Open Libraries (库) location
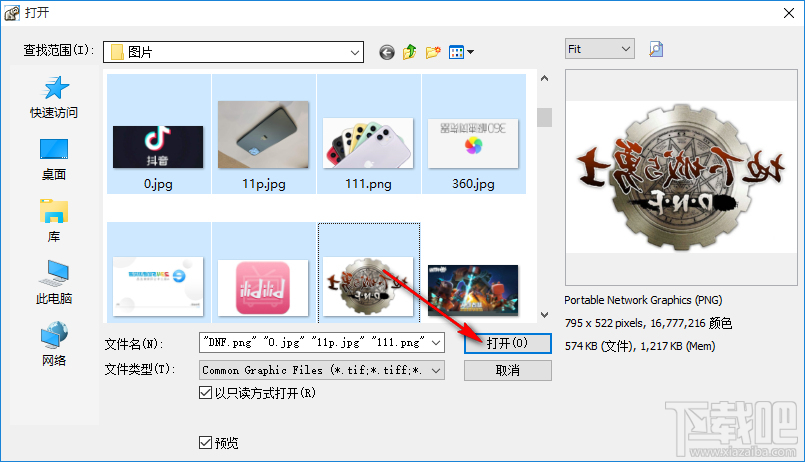This screenshot has width=805, height=462. pyautogui.click(x=54, y=221)
